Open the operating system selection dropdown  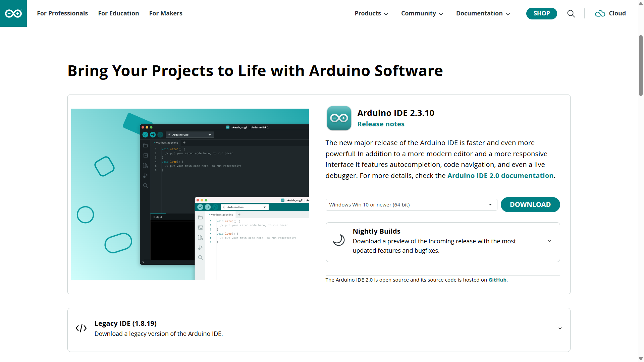(x=411, y=205)
